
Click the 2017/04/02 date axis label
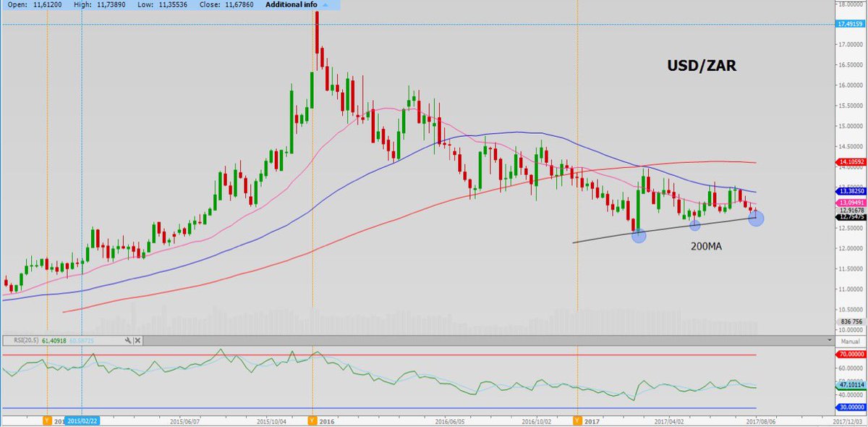click(670, 420)
